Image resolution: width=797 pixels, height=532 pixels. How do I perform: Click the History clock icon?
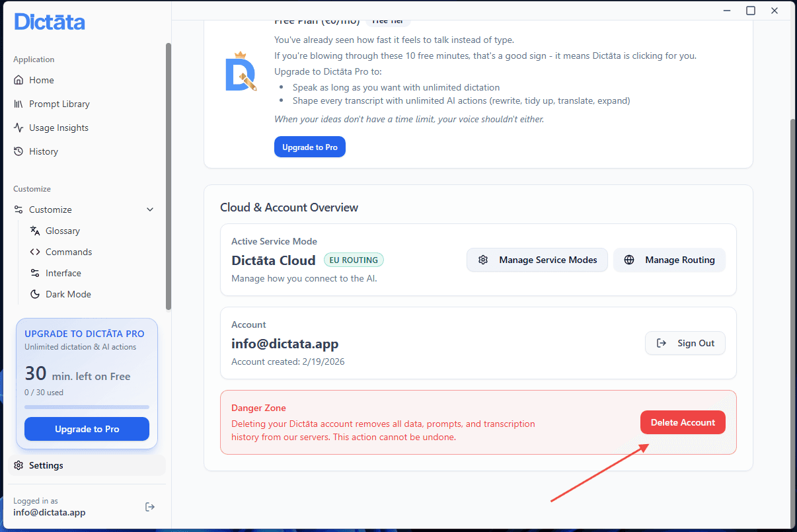19,151
